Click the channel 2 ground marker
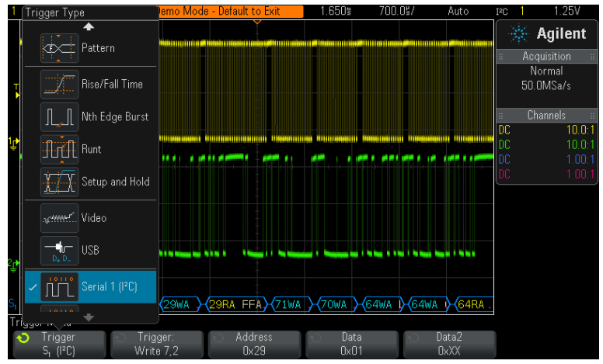 (x=13, y=265)
